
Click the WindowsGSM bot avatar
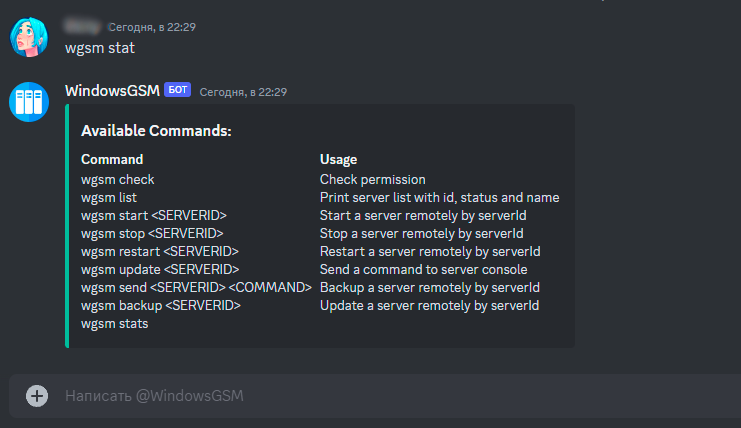click(x=29, y=102)
